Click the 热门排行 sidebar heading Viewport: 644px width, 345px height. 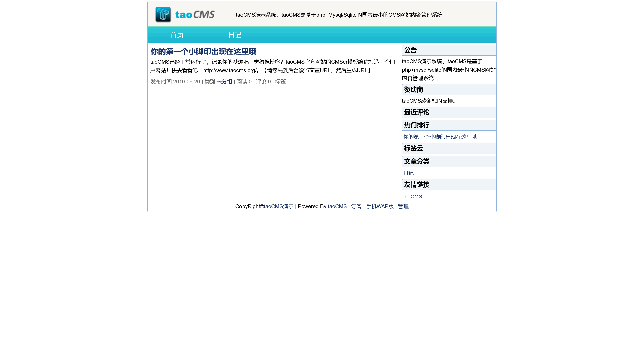416,125
